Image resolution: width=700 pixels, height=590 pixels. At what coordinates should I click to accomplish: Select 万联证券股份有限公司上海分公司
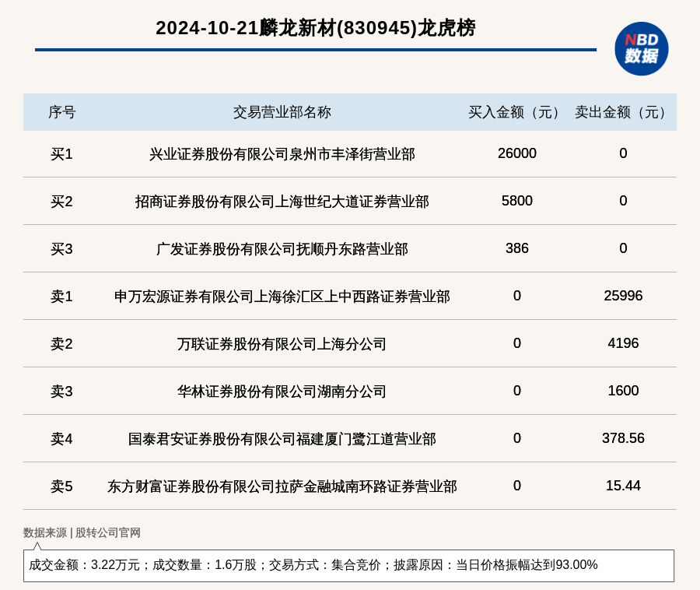(282, 344)
